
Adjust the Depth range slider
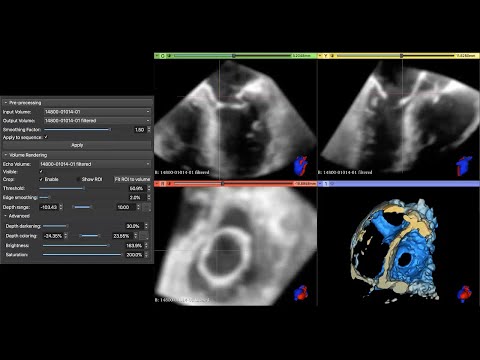point(82,207)
